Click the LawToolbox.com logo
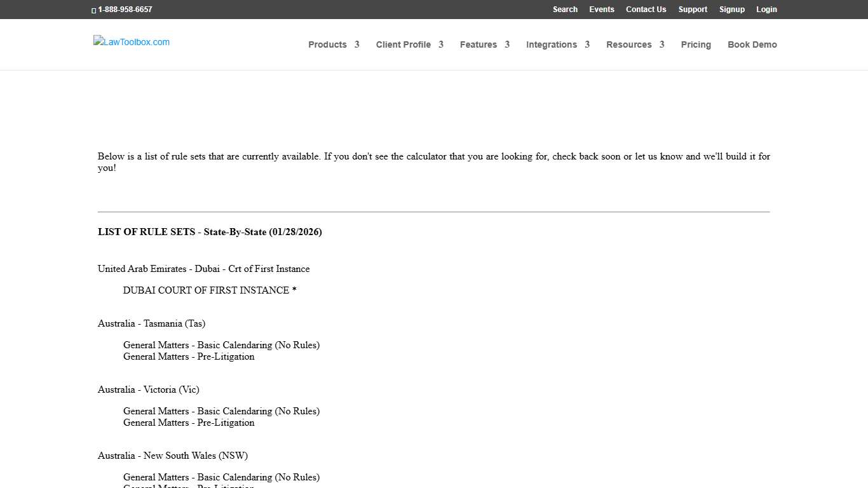 (x=132, y=42)
